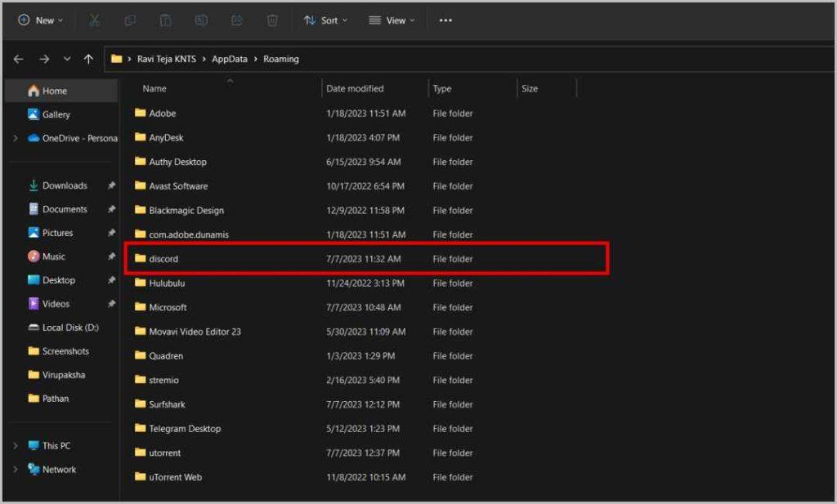Expand the Network tree node
This screenshot has height=504, width=837.
tap(15, 470)
